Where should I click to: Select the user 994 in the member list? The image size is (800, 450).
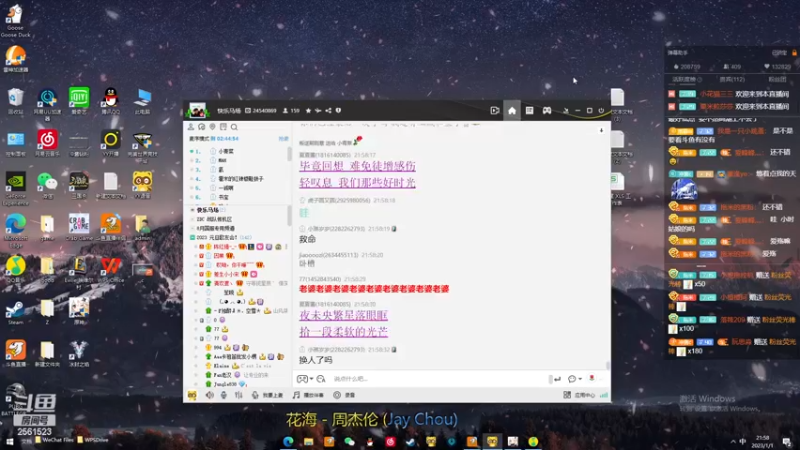218,347
